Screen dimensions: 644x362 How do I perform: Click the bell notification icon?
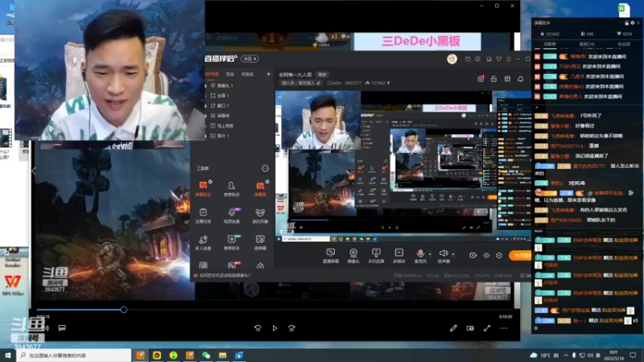(x=520, y=79)
